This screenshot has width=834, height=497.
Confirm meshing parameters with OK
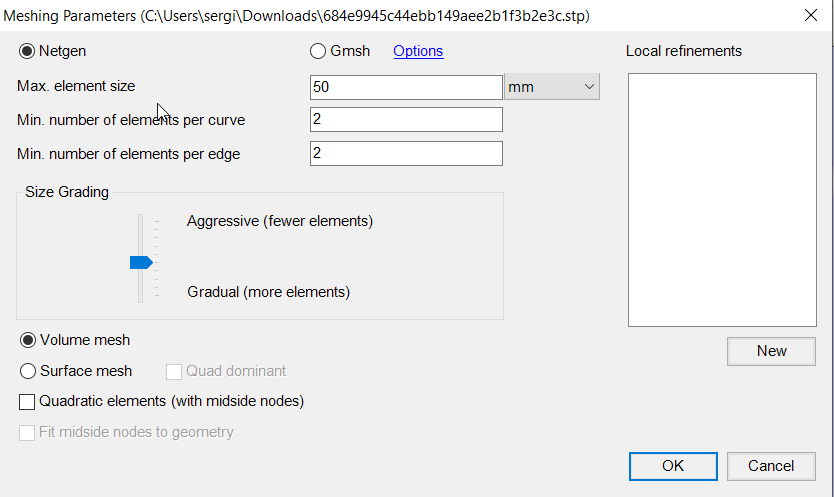(673, 466)
